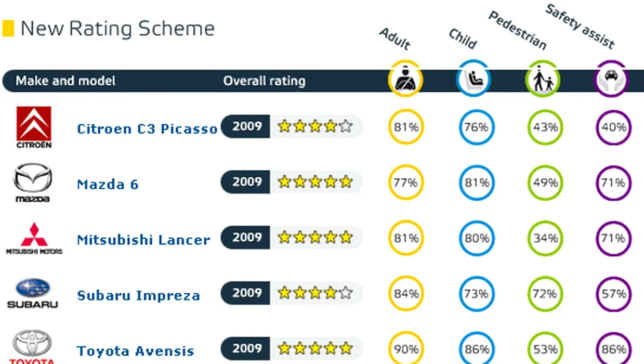The image size is (644, 364).
Task: Click the Pedestrian protection icon
Action: [543, 79]
